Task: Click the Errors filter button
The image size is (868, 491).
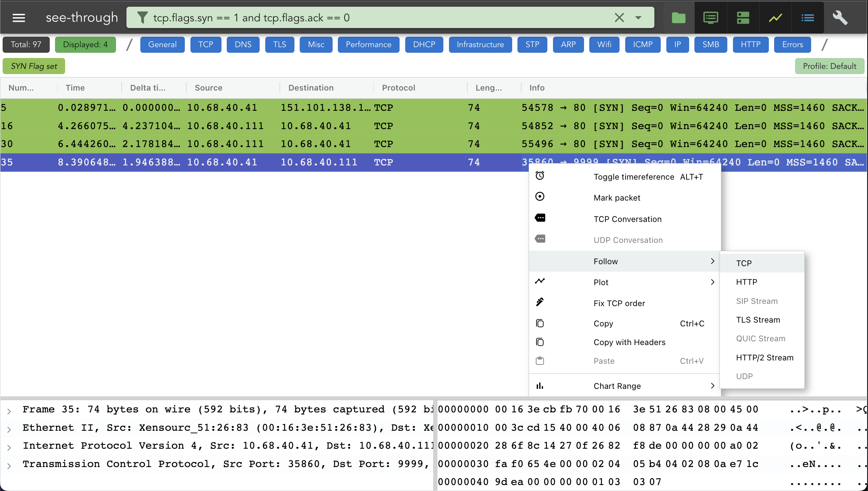Action: [x=792, y=45]
